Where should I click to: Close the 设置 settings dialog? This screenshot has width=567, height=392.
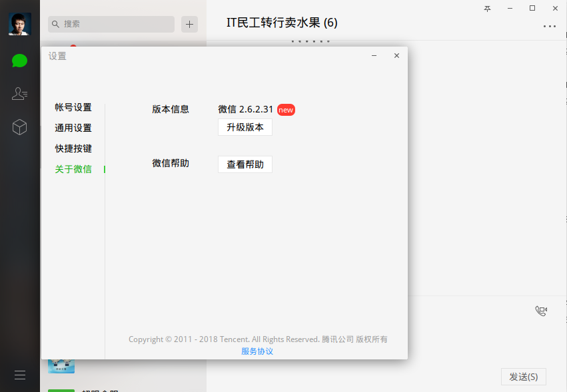(x=396, y=56)
